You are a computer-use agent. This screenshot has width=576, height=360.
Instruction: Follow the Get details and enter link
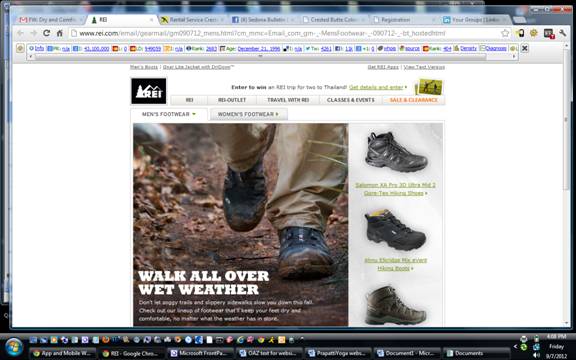pyautogui.click(x=376, y=87)
